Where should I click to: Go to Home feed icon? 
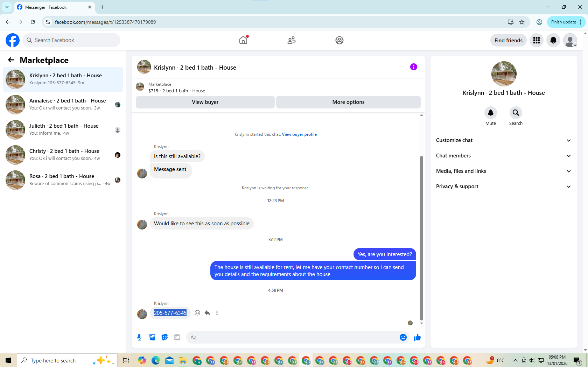(x=243, y=40)
